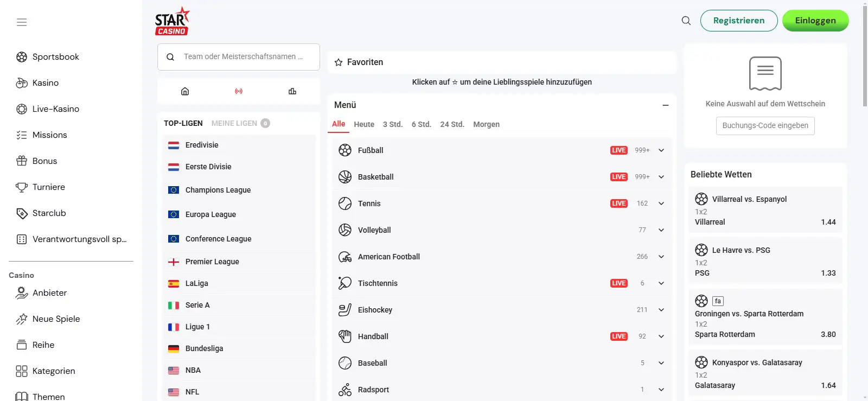
Task: Click the search magnifier icon in header
Action: coord(686,21)
